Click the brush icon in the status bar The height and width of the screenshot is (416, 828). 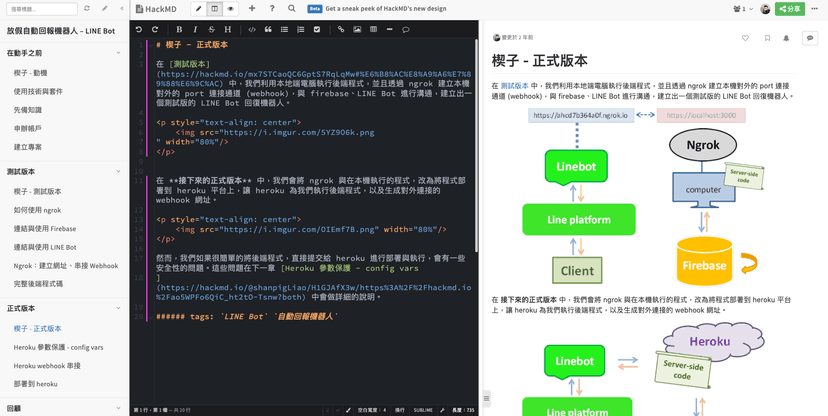pyautogui.click(x=348, y=410)
